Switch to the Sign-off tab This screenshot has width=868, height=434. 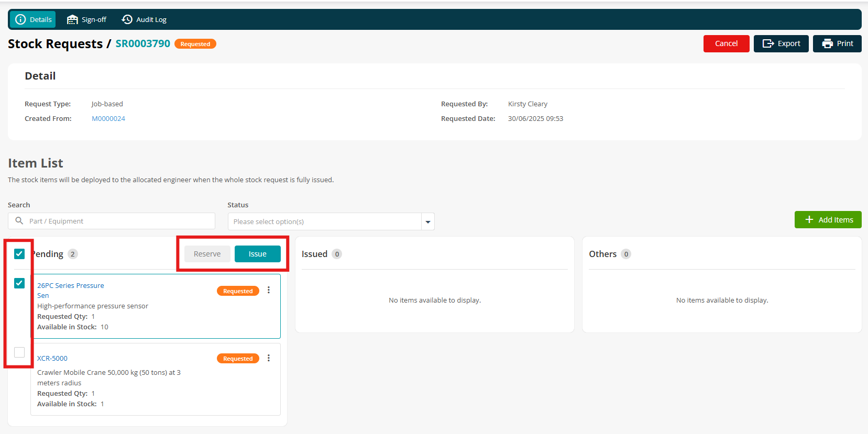click(x=86, y=19)
